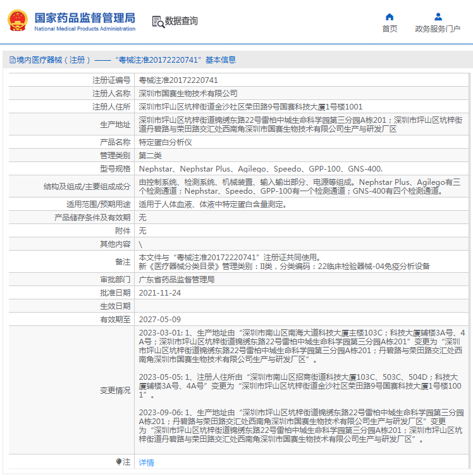Click the data query magnifier icon

tap(158, 22)
